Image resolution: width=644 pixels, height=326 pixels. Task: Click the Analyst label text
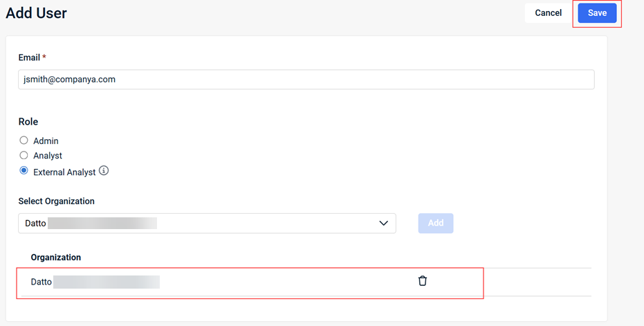coord(48,156)
